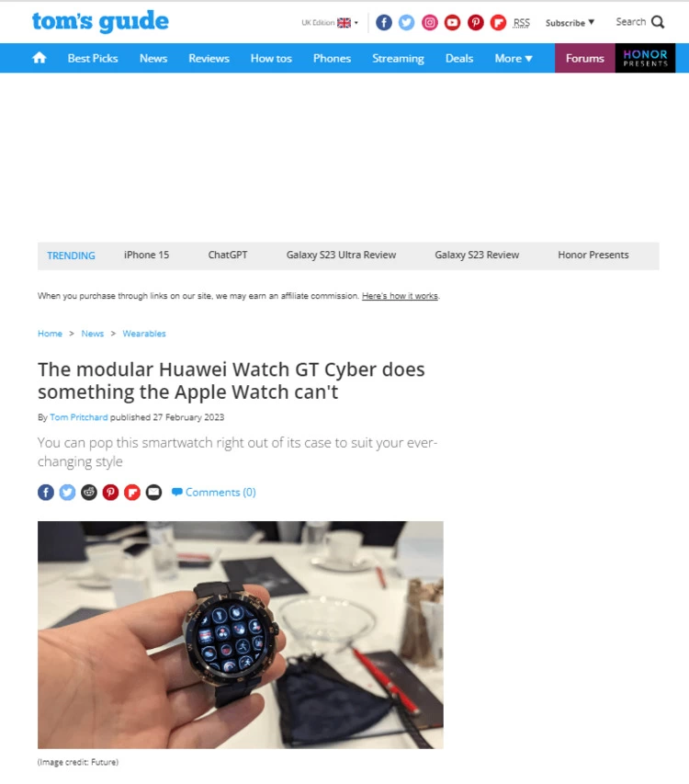Image resolution: width=689 pixels, height=784 pixels.
Task: Share article via Reddit icon
Action: [89, 492]
